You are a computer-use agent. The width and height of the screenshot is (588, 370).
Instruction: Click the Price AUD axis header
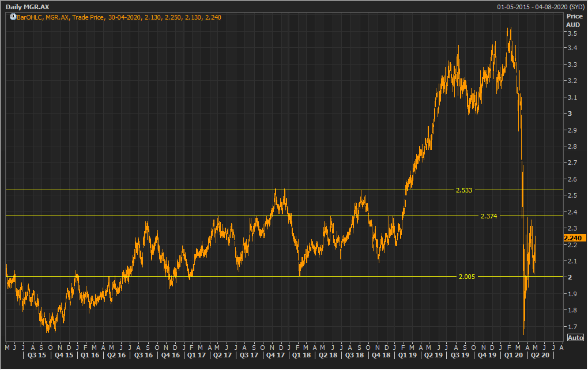click(574, 21)
